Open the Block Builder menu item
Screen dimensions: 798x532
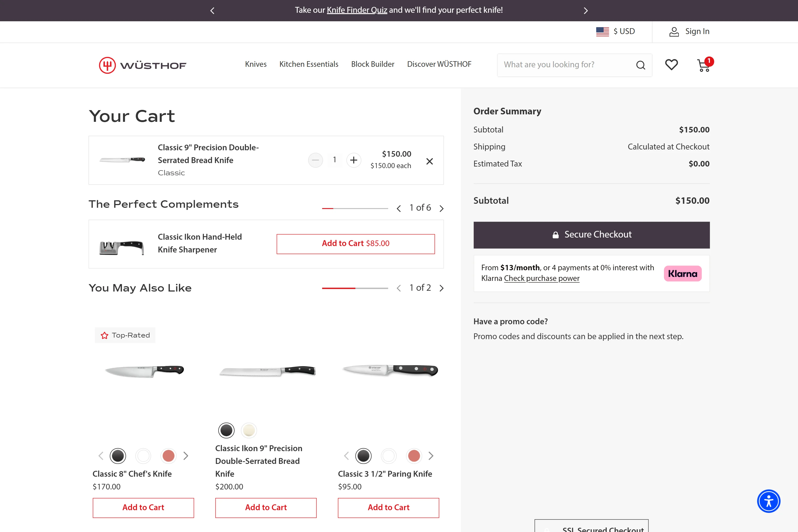click(x=373, y=64)
